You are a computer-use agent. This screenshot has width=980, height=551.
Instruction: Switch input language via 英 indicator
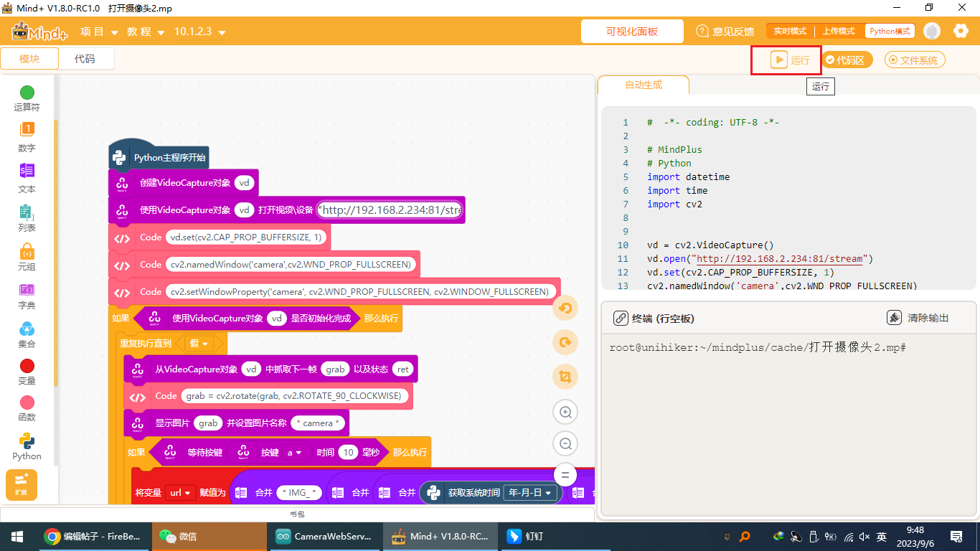click(882, 536)
